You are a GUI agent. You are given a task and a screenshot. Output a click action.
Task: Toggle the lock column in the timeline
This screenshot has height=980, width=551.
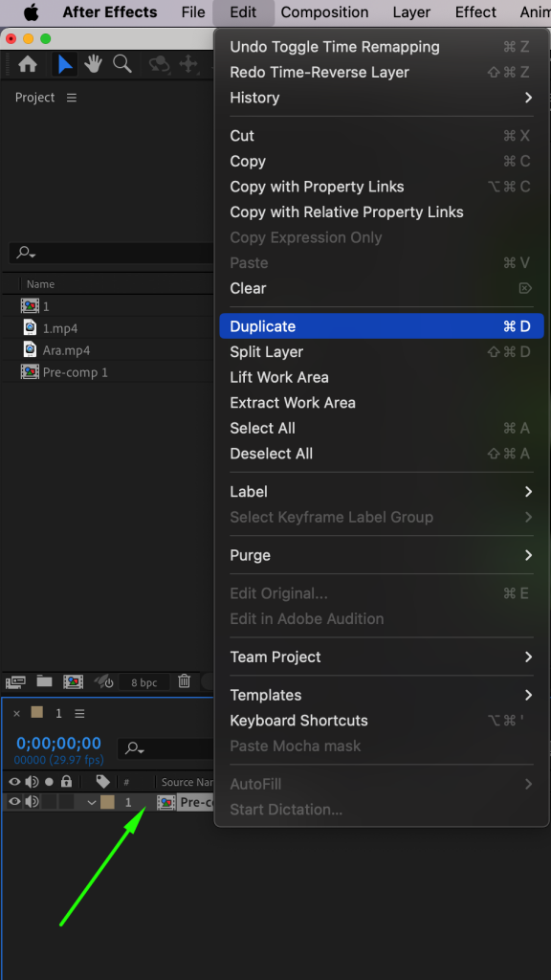(x=67, y=782)
